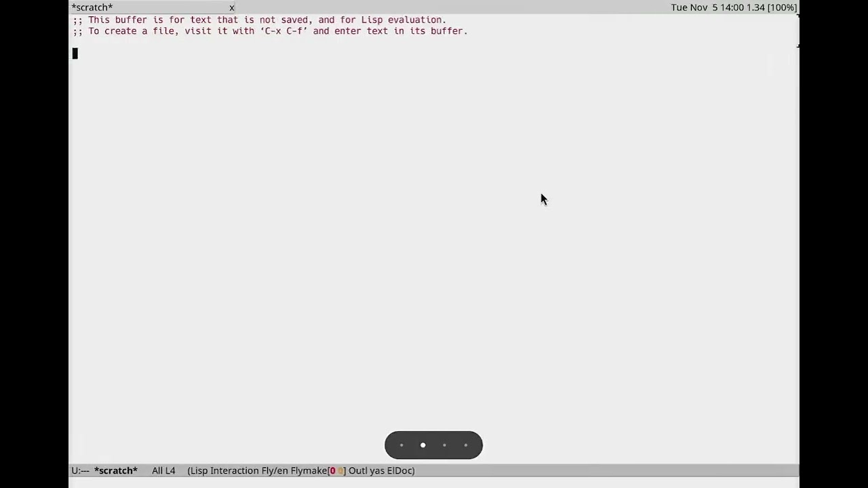Select the third dot in page indicator
This screenshot has width=868, height=488.
tap(444, 445)
